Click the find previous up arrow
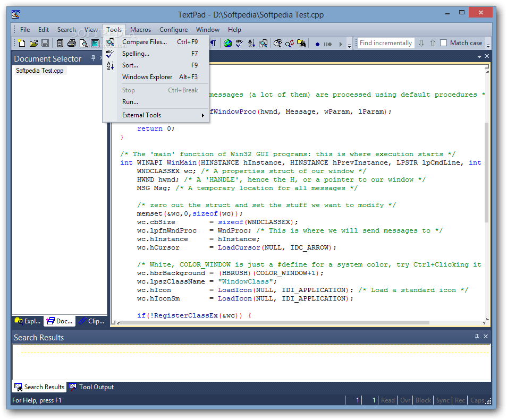Screen dimensions: 507x420 (433, 43)
